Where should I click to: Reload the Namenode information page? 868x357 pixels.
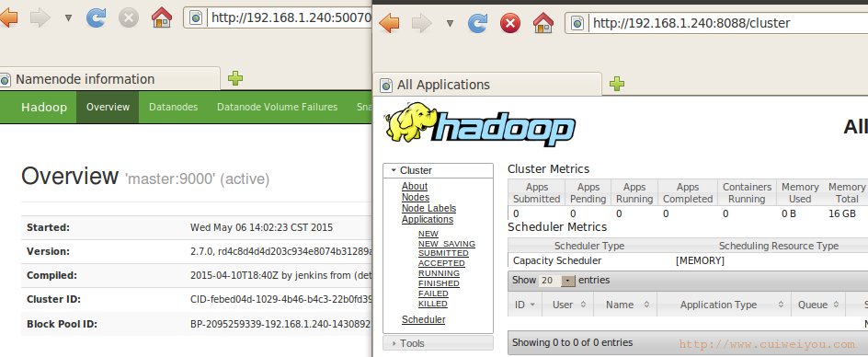(96, 17)
